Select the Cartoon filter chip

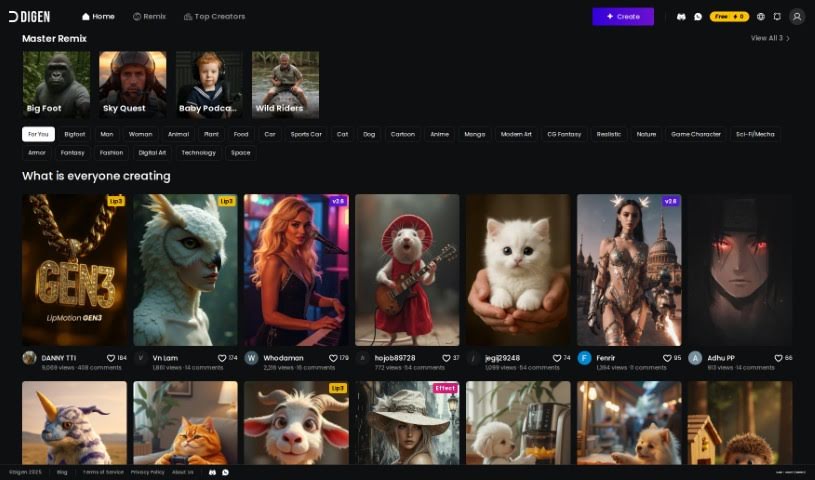click(403, 134)
